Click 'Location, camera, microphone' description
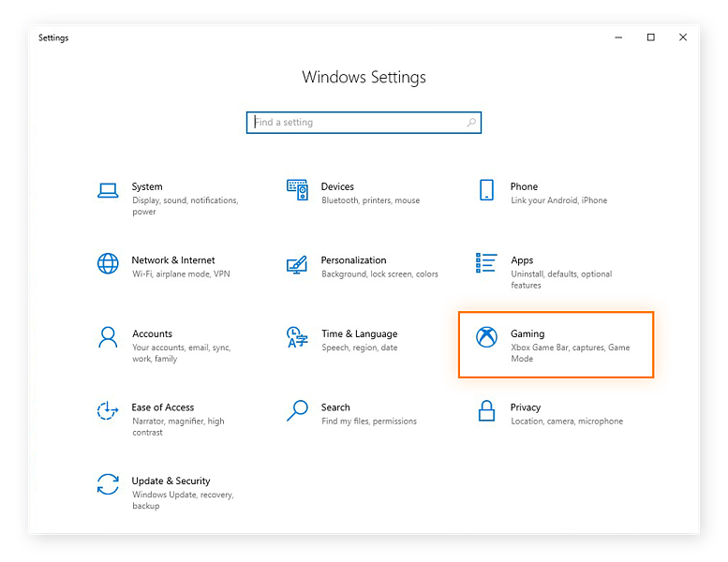The width and height of the screenshot is (728, 562). [567, 421]
